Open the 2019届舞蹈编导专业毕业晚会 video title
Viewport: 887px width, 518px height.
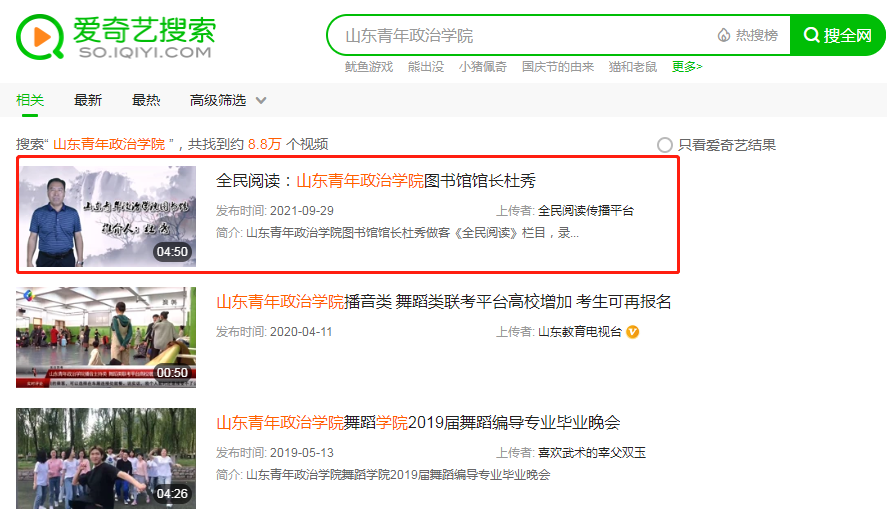(418, 423)
